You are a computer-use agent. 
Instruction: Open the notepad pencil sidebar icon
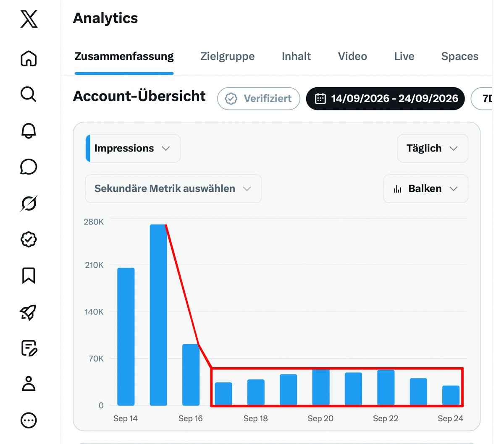29,348
